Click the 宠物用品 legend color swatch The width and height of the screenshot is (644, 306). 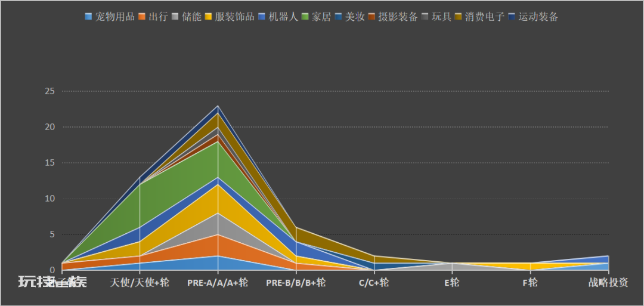88,17
